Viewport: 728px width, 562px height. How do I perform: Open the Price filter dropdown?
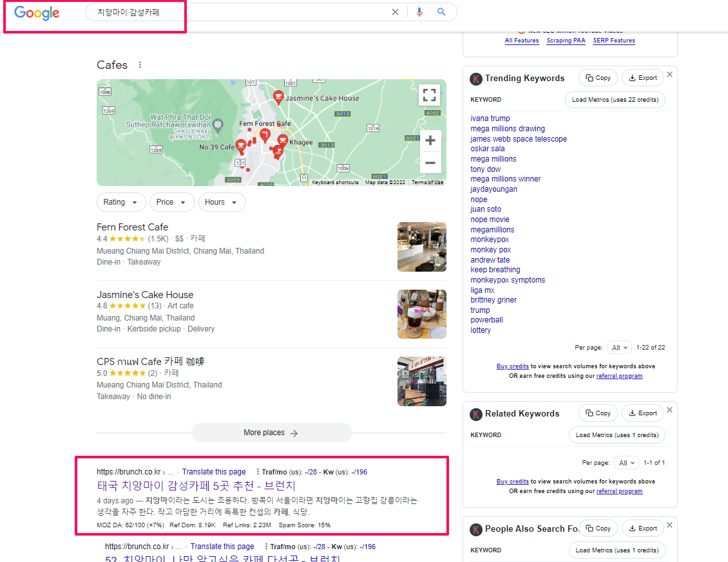pos(172,201)
